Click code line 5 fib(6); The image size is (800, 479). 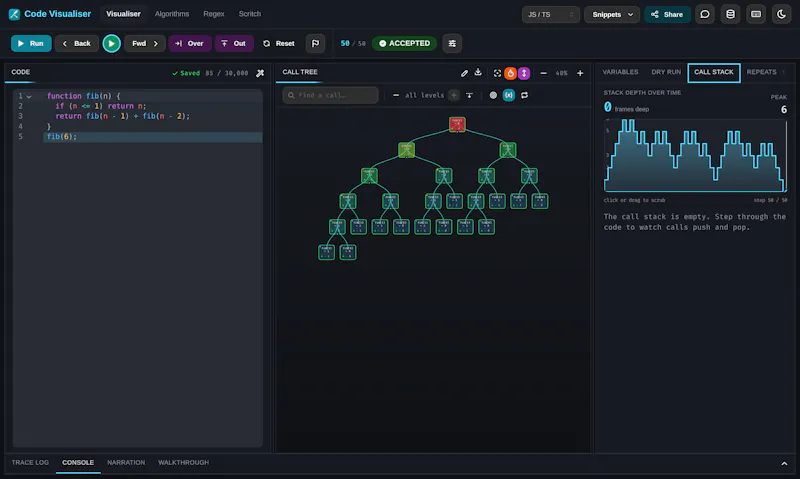(x=62, y=137)
